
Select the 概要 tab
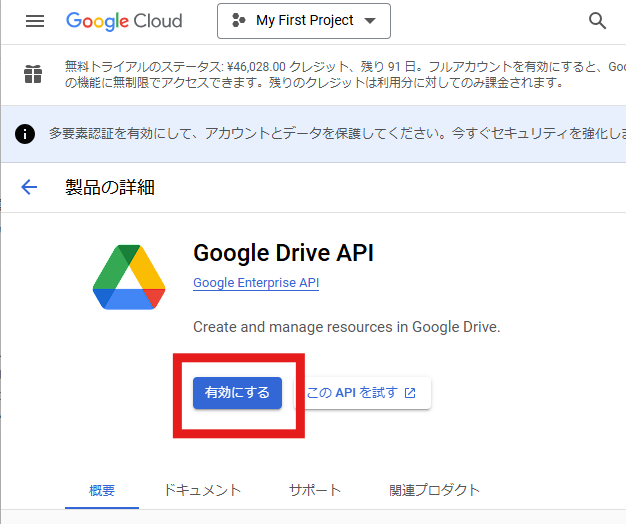pos(102,490)
